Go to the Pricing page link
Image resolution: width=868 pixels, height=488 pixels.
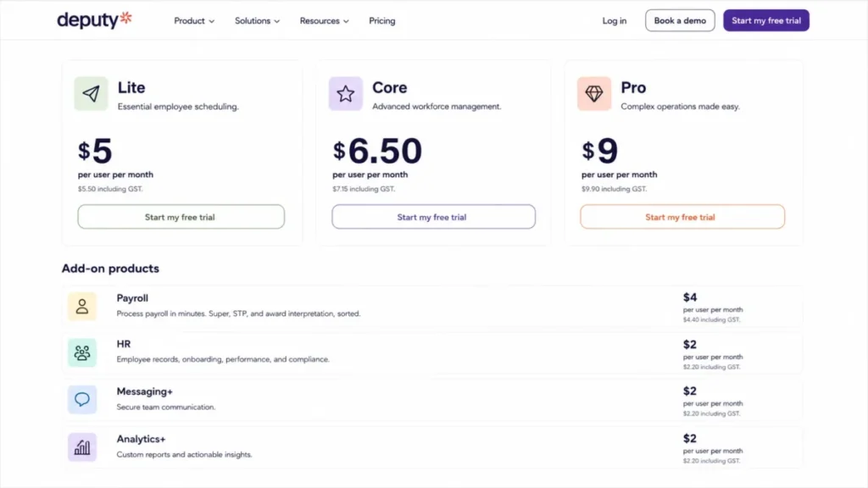[382, 20]
